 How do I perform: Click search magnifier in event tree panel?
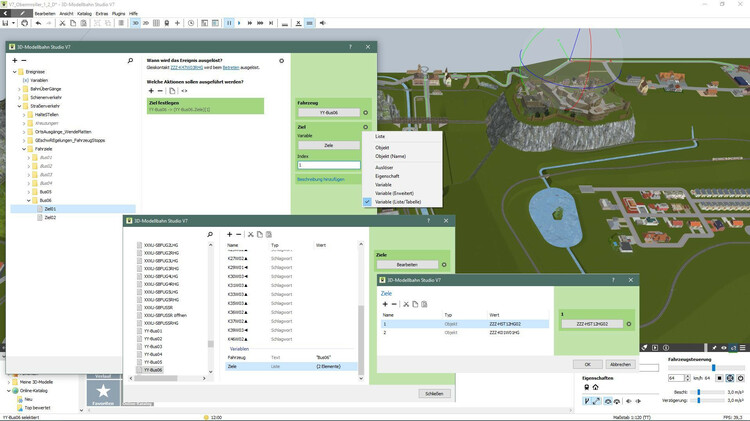click(x=130, y=61)
